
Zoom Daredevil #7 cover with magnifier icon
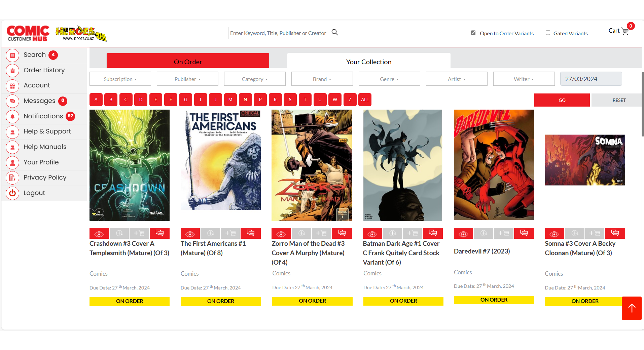[x=484, y=233]
